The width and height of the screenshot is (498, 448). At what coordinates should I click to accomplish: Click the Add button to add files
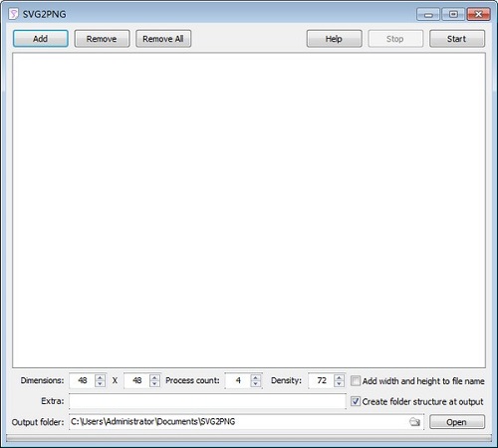click(41, 39)
